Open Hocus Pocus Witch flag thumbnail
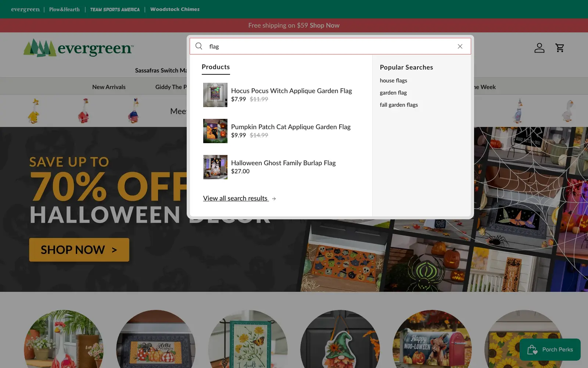 tap(215, 95)
